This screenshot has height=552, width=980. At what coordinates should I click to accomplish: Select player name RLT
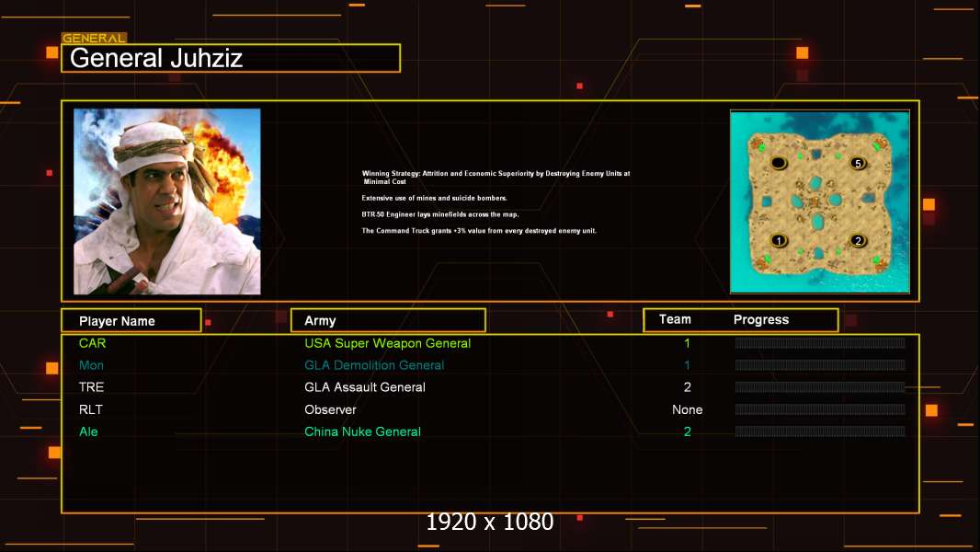pos(91,409)
